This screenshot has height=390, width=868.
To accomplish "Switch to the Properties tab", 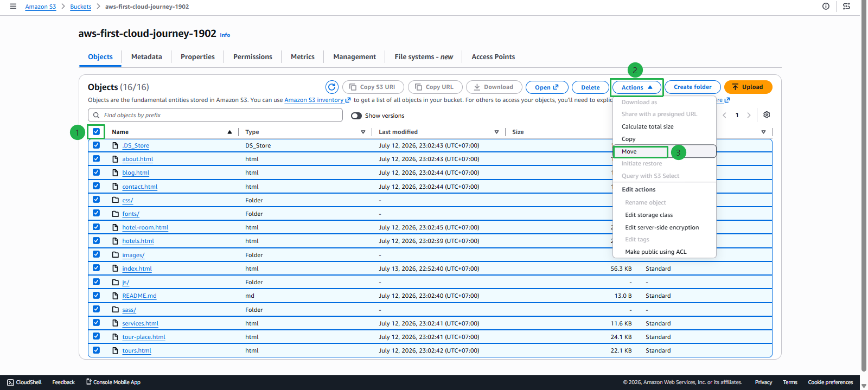I will (197, 57).
